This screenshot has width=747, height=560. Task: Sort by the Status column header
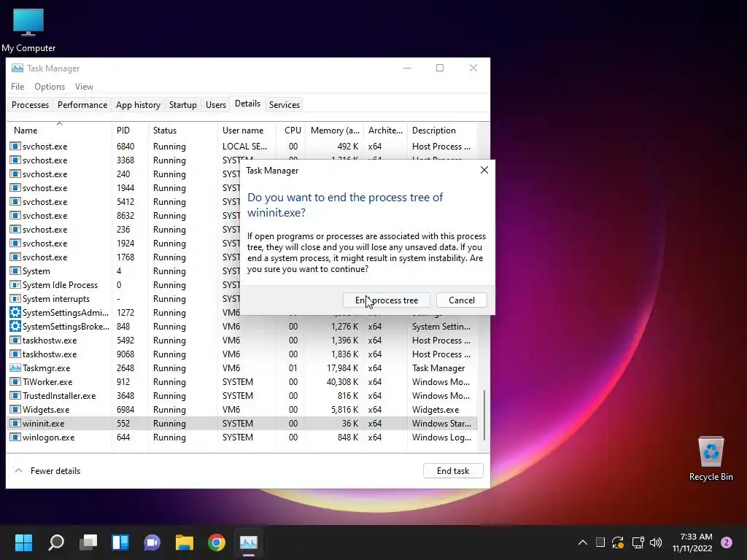[x=183, y=131]
